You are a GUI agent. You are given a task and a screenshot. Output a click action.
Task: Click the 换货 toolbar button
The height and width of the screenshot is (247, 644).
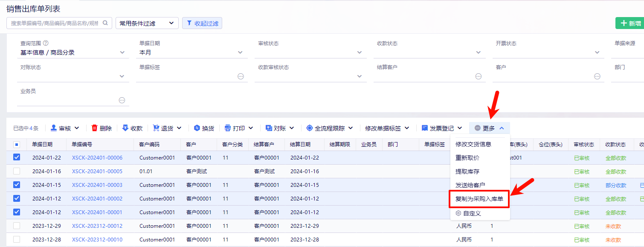tap(204, 128)
